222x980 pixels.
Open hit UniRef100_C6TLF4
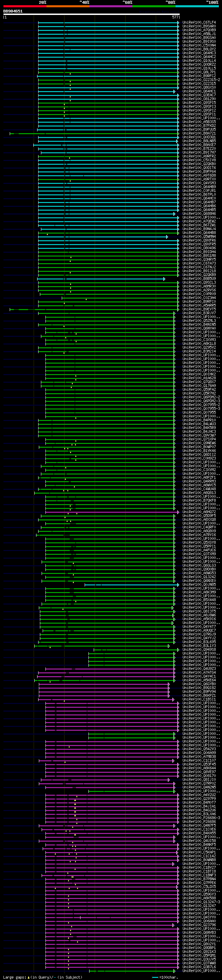pyautogui.click(x=199, y=23)
